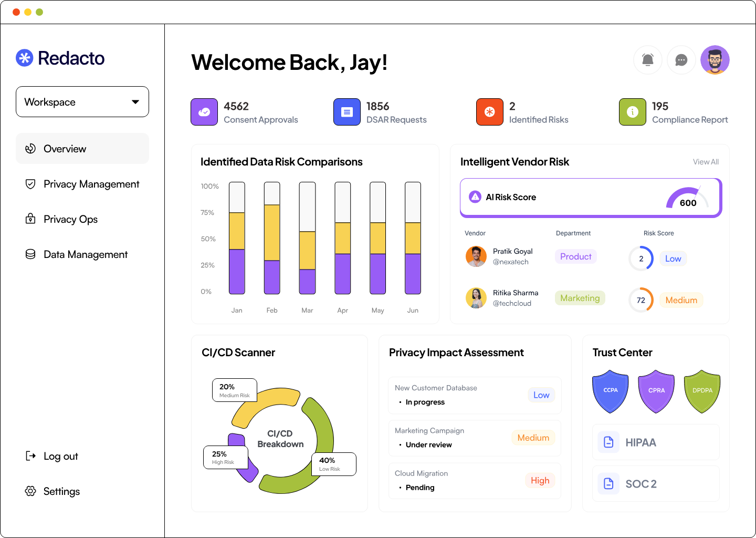The width and height of the screenshot is (756, 538).
Task: Click the SOC 2 document icon
Action: pyautogui.click(x=608, y=483)
